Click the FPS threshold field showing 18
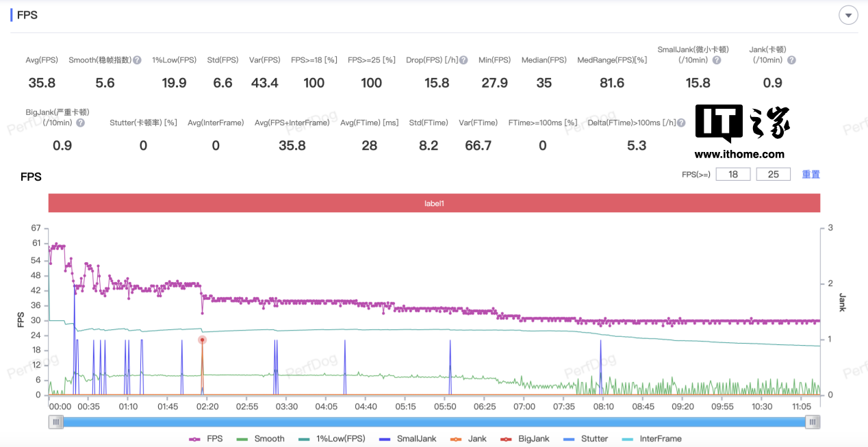This screenshot has width=868, height=447. 732,175
